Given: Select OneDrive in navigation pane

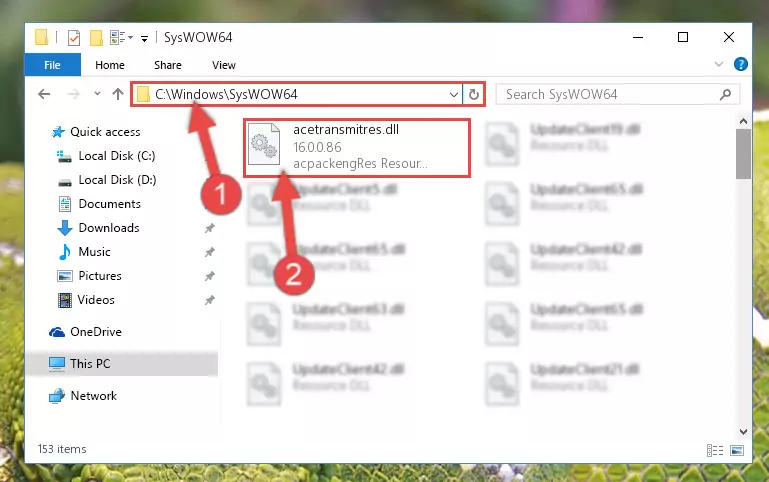Looking at the screenshot, I should [x=96, y=331].
